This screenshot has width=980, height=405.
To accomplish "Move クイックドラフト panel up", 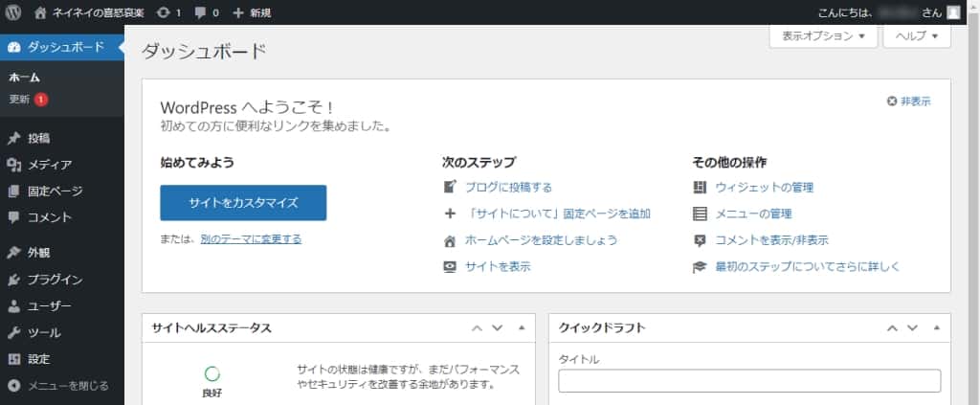I will pos(892,328).
